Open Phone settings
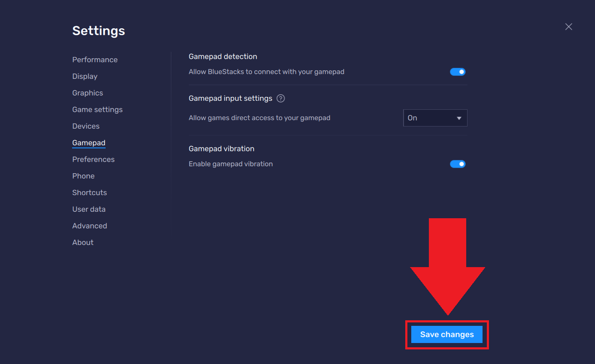The height and width of the screenshot is (364, 595). (x=83, y=176)
